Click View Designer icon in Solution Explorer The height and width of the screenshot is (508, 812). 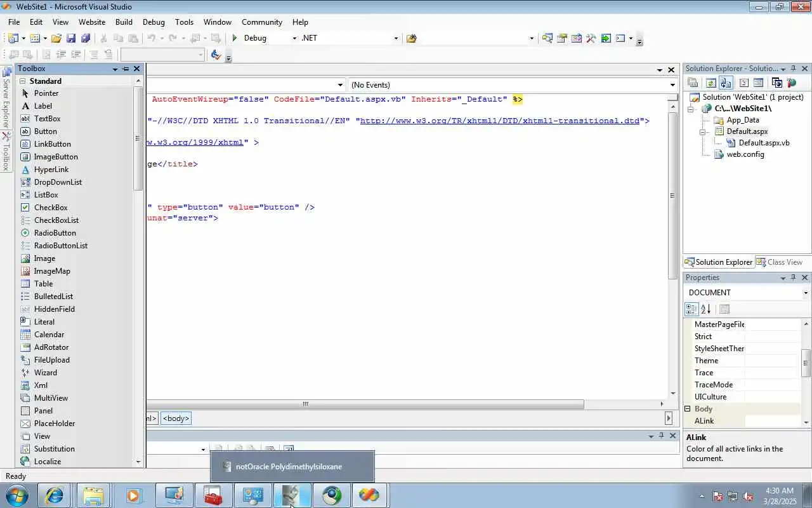pos(759,83)
